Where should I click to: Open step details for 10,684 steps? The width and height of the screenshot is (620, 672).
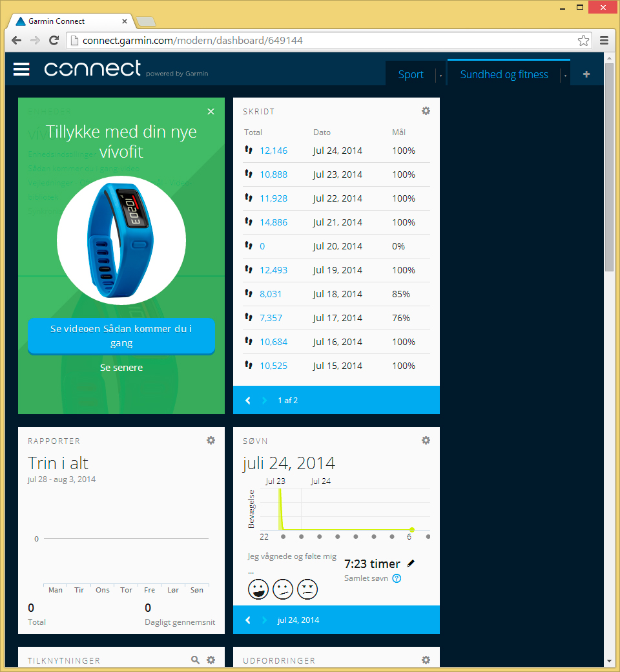click(x=273, y=342)
